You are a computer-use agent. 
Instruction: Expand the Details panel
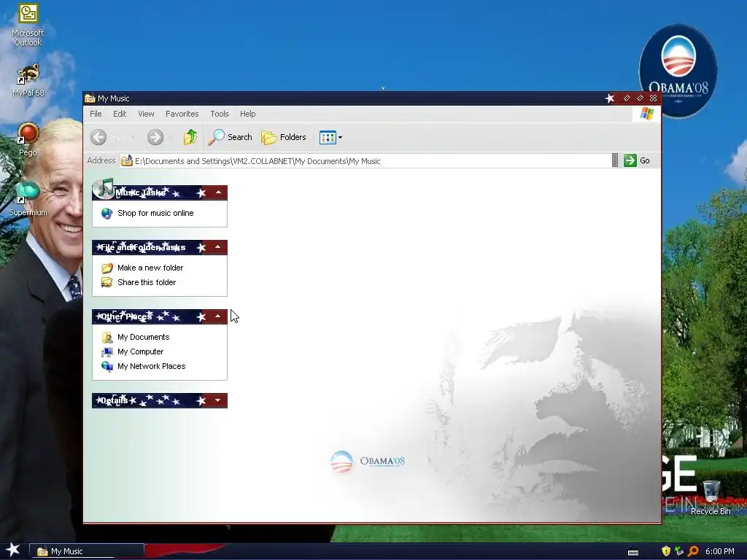click(x=217, y=400)
